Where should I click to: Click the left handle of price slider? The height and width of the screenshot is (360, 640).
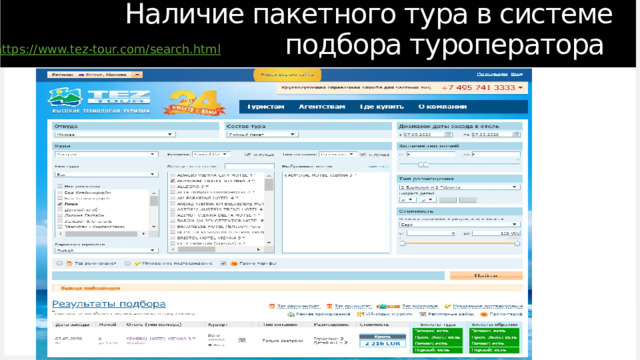402,243
